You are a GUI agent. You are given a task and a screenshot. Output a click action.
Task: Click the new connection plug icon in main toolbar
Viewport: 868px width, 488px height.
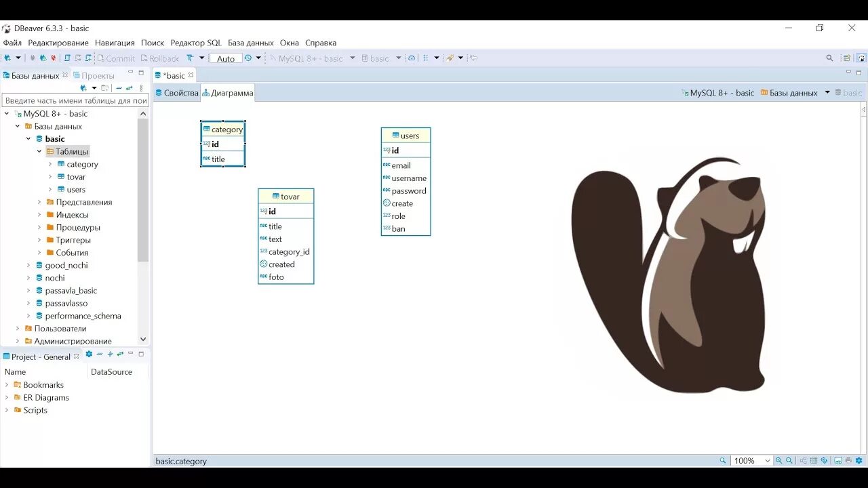pos(8,58)
